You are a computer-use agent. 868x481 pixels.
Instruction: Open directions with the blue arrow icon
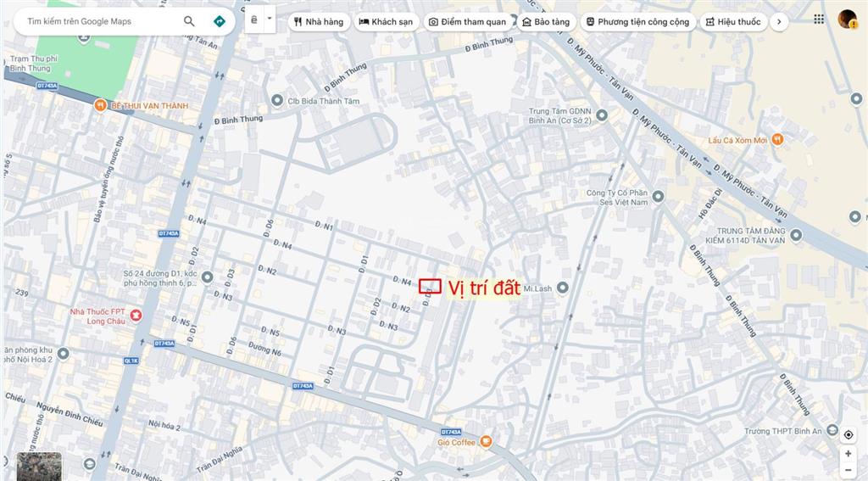point(219,21)
